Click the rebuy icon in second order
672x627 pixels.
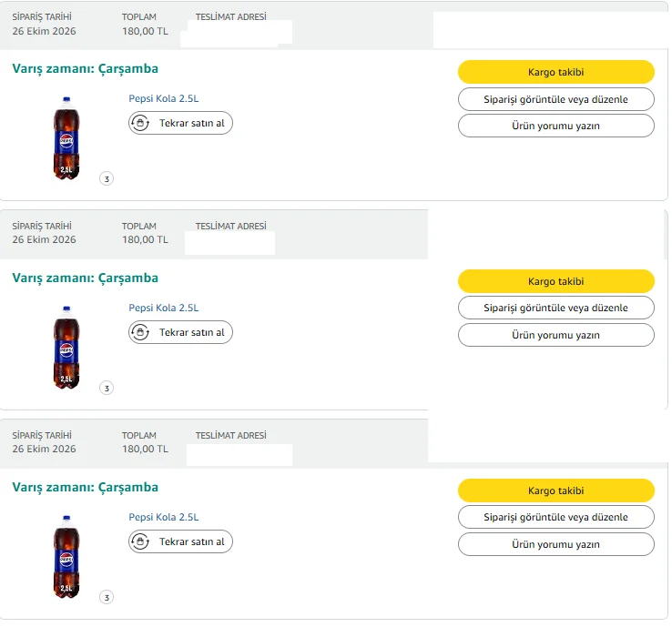pos(140,332)
